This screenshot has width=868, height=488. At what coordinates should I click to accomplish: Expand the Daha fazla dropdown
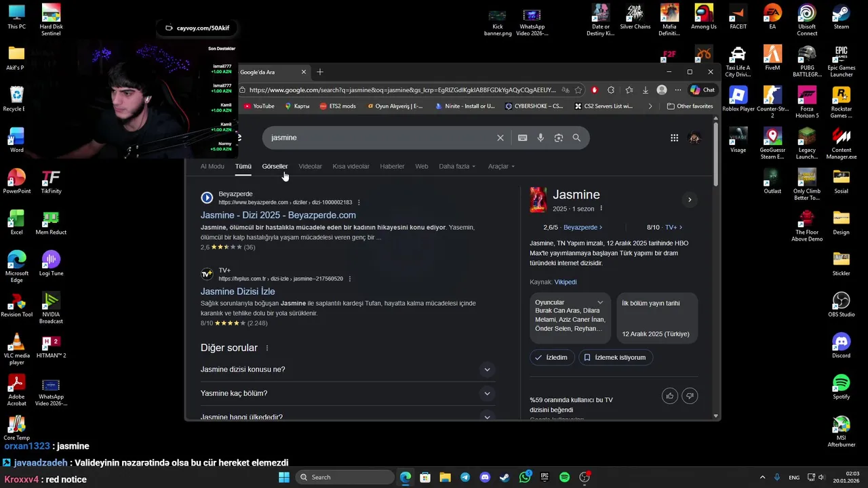point(457,166)
